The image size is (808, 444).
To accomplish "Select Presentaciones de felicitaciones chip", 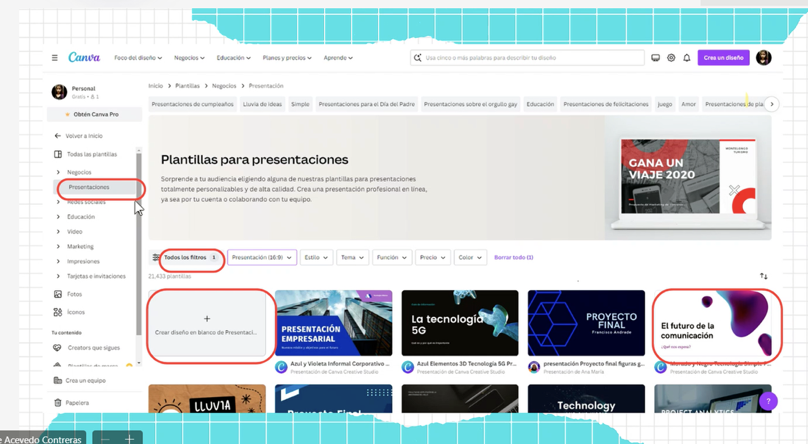I will point(606,104).
